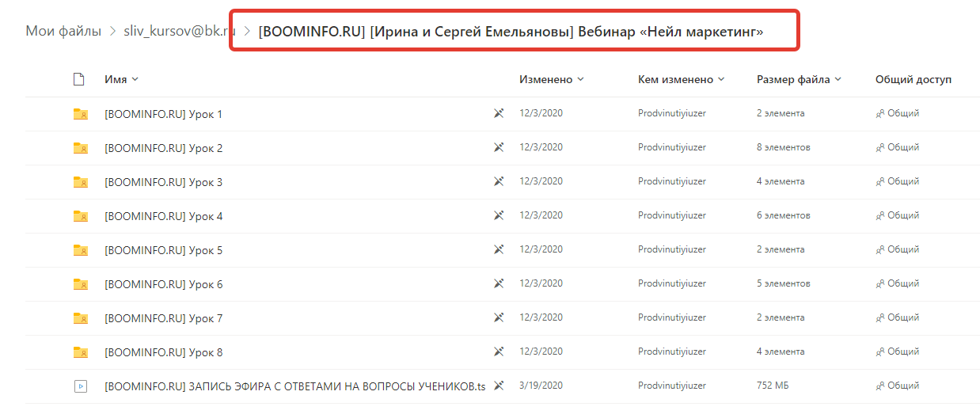Image resolution: width=980 pixels, height=418 pixels.
Task: Click the pin icon on ЗАПИСЬ ЭФИРА row
Action: click(x=499, y=386)
